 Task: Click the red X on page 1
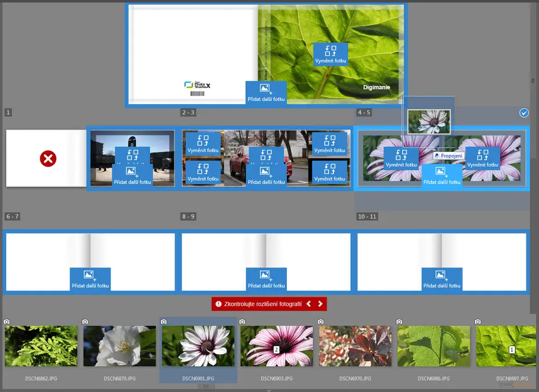[48, 159]
